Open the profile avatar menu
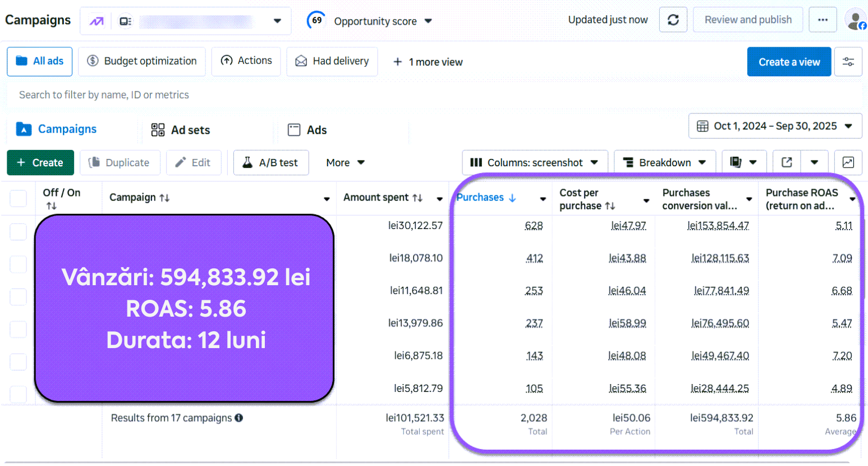The width and height of the screenshot is (868, 466). pos(856,20)
